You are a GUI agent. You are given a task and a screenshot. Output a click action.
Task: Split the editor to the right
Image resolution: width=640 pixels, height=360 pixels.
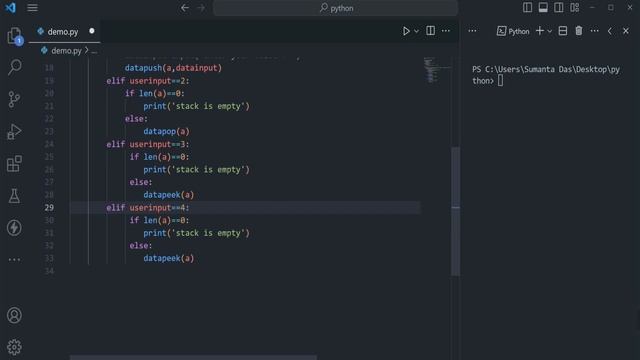(x=430, y=31)
